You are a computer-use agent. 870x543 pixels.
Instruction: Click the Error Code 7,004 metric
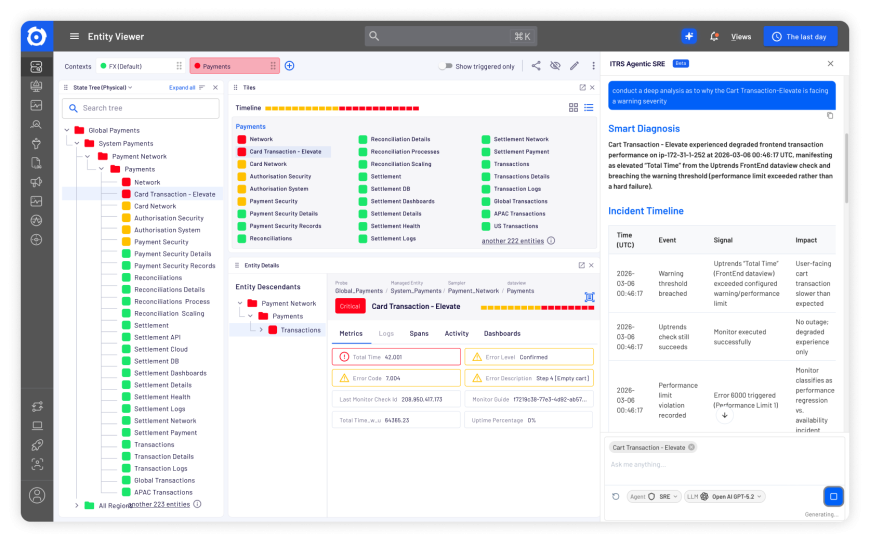pyautogui.click(x=396, y=378)
